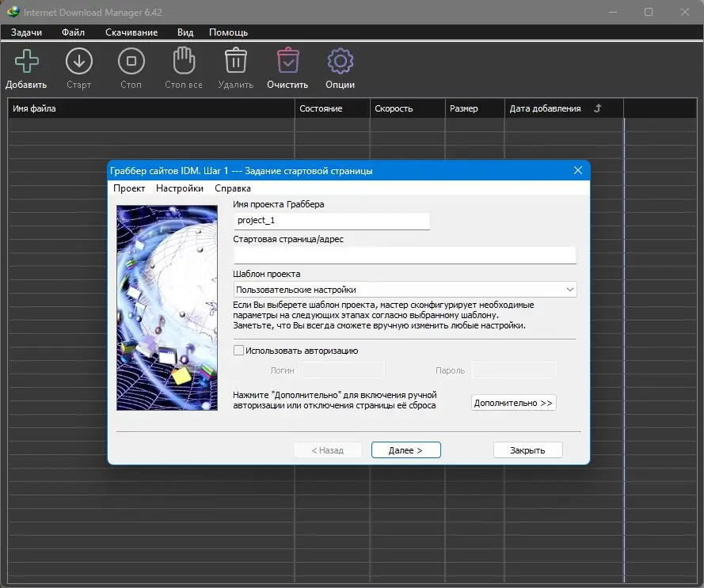Viewport: 704px width, 588px height.
Task: Click the Скорость column header
Action: click(x=407, y=108)
